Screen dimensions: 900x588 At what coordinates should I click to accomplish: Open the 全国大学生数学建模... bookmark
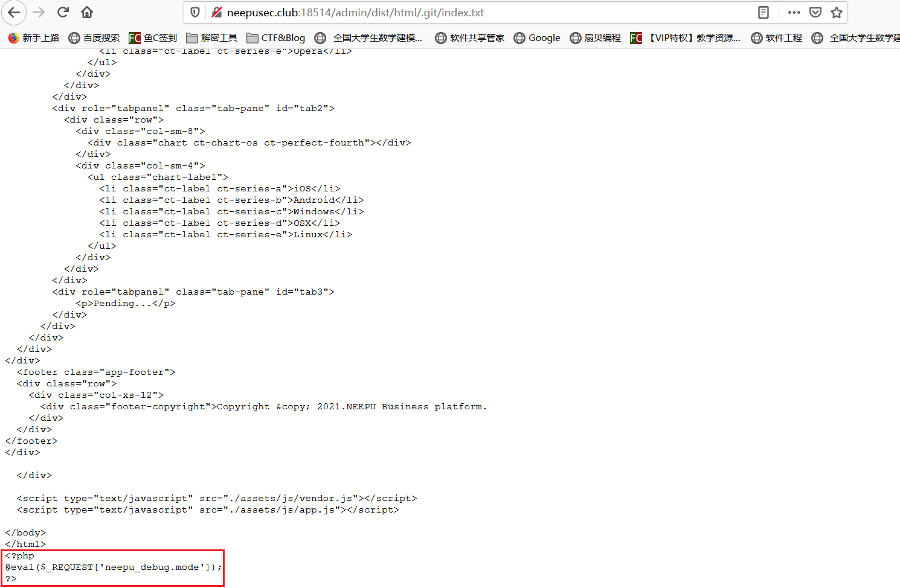coord(369,38)
